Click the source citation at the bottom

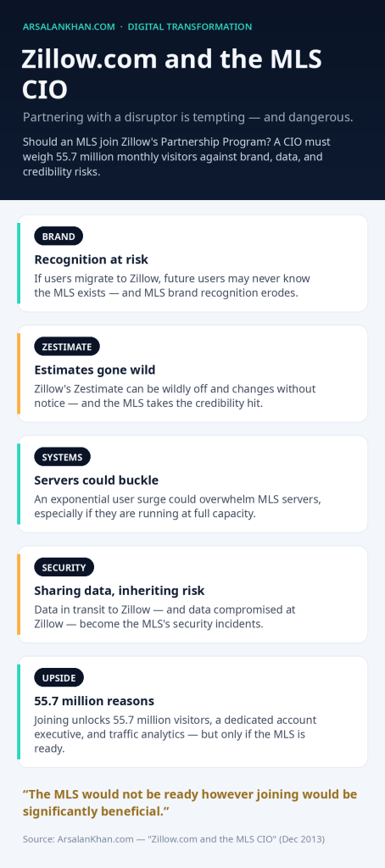click(173, 839)
